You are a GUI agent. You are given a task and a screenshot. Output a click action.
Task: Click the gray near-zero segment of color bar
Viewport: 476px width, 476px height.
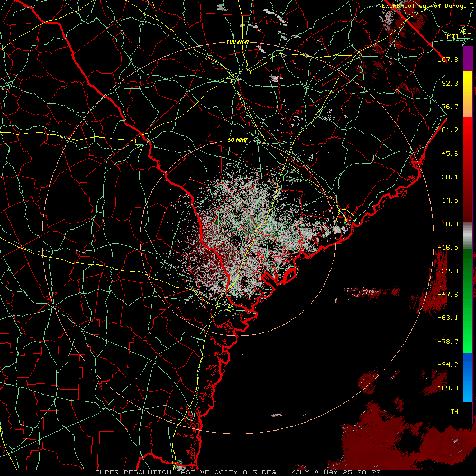click(x=467, y=235)
